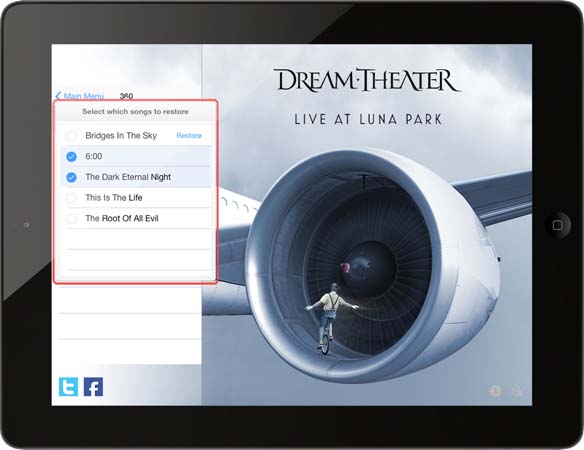Screen dimensions: 584x450
Task: Tap the Dream Theater logo
Action: pos(368,80)
